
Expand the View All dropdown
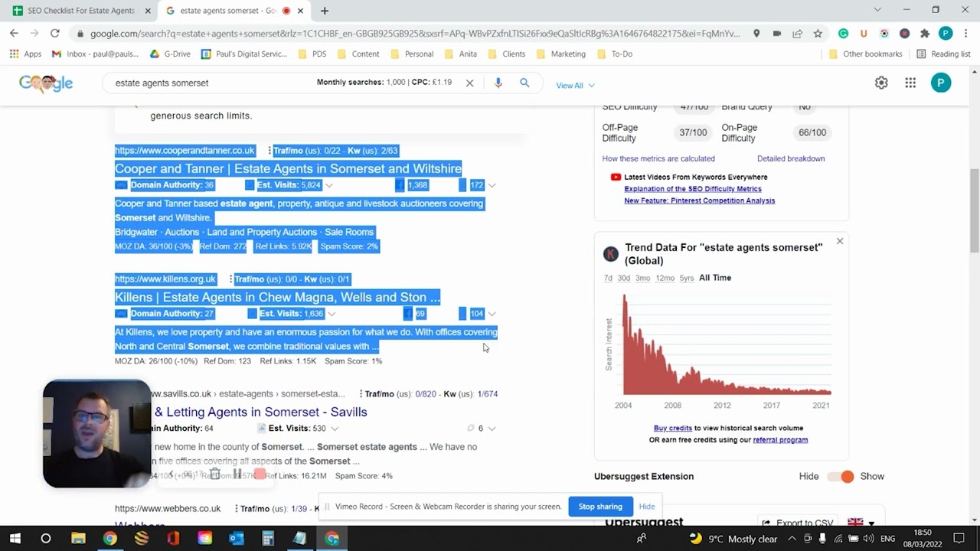575,85
